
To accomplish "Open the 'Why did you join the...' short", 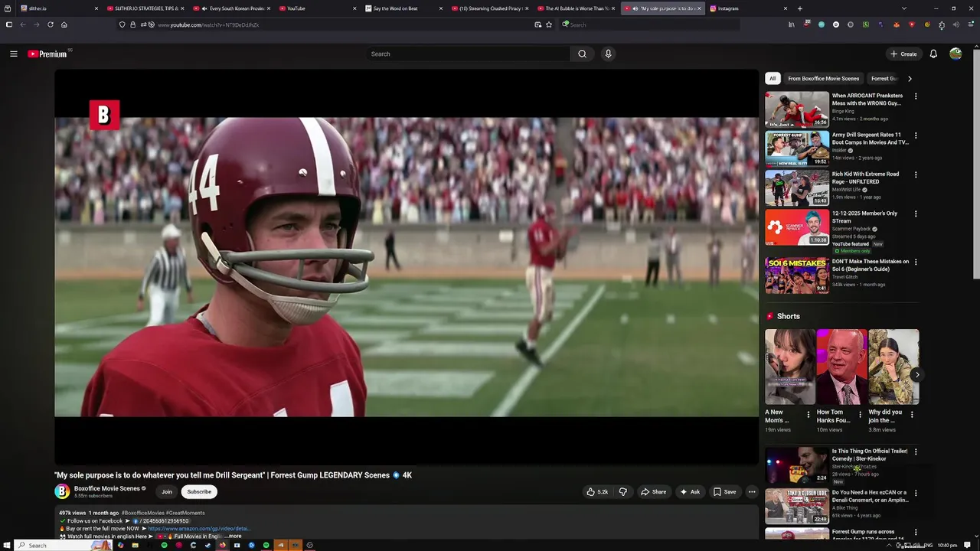I will tap(893, 367).
